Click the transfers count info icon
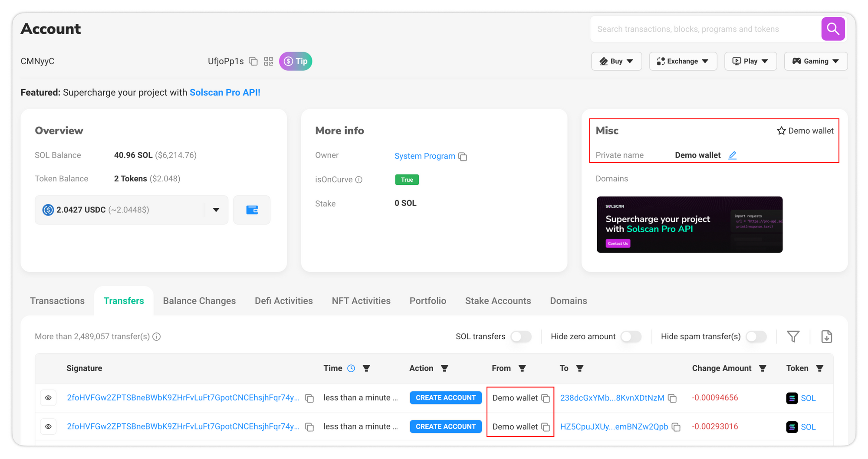This screenshot has width=868, height=459. 157,337
